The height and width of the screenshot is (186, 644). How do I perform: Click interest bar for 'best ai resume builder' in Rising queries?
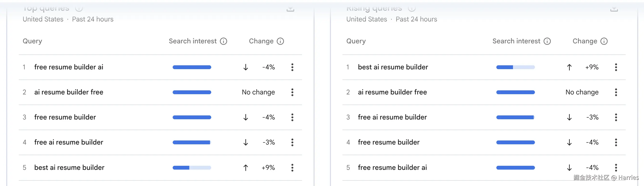coord(515,67)
